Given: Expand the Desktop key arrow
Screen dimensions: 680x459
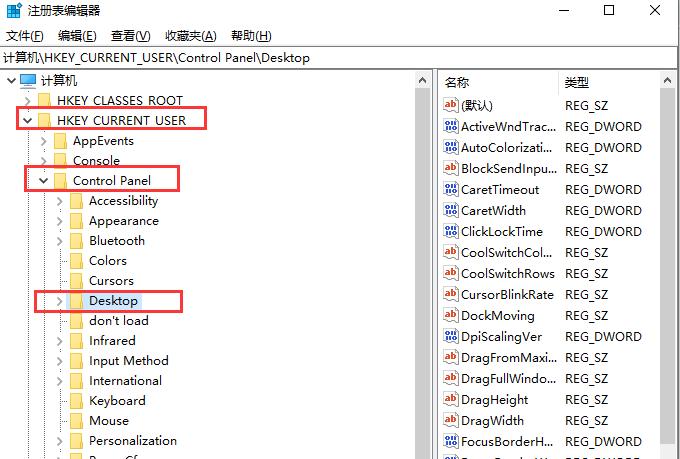Looking at the screenshot, I should point(59,301).
